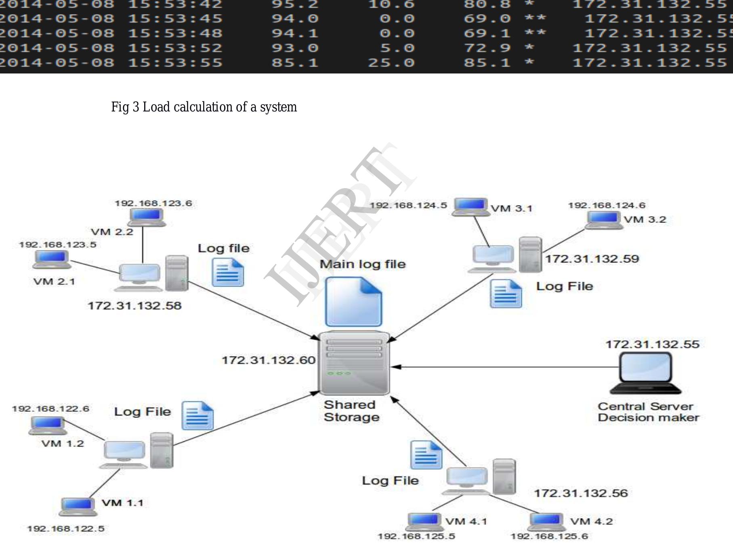
Task: Select the VM 1.2 laptop icon
Action: click(48, 425)
